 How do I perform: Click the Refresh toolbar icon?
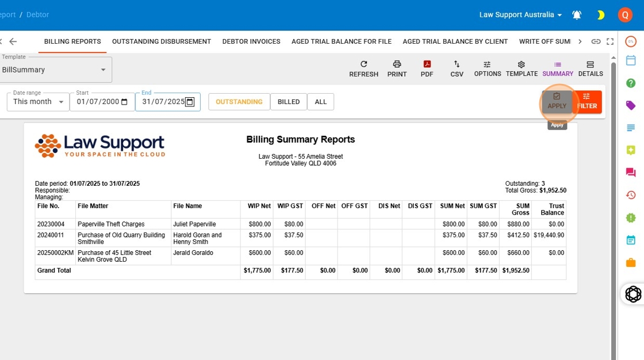(363, 68)
